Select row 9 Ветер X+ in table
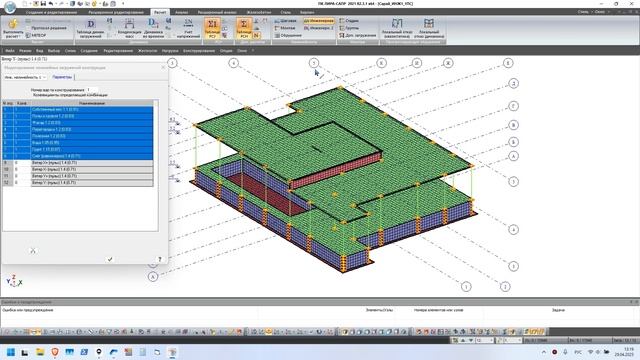640x360 pixels. [x=78, y=162]
